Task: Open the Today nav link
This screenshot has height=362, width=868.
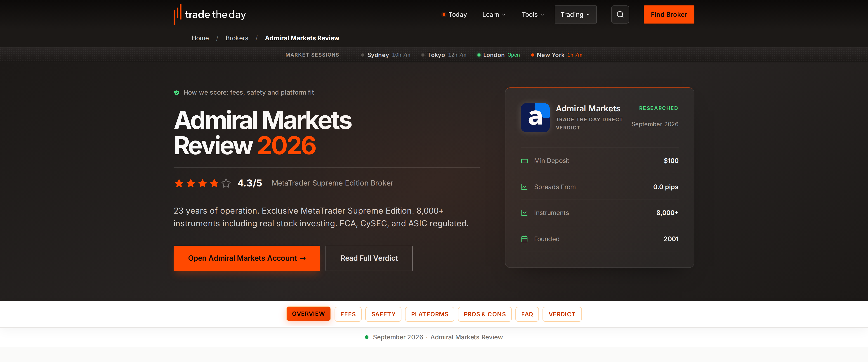Action: 454,14
